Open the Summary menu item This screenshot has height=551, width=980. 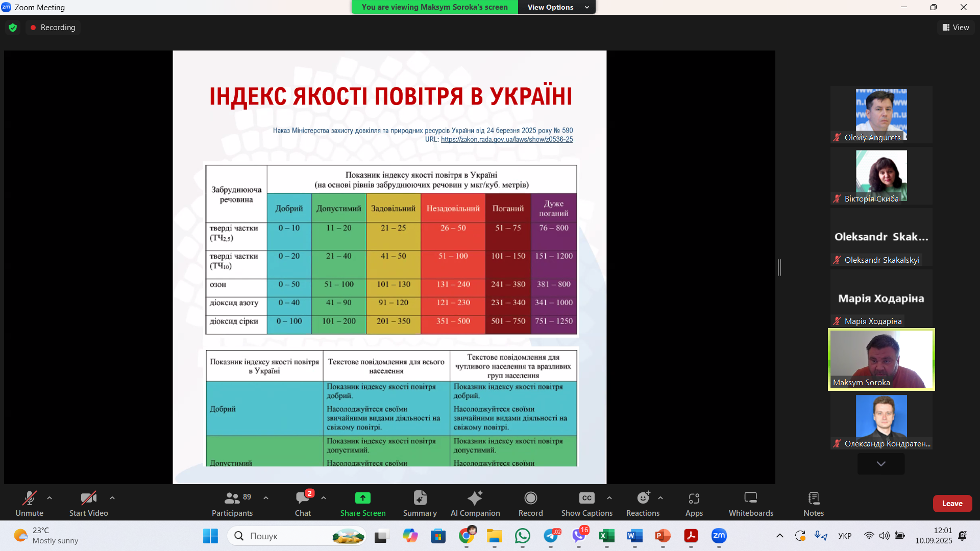(x=420, y=503)
